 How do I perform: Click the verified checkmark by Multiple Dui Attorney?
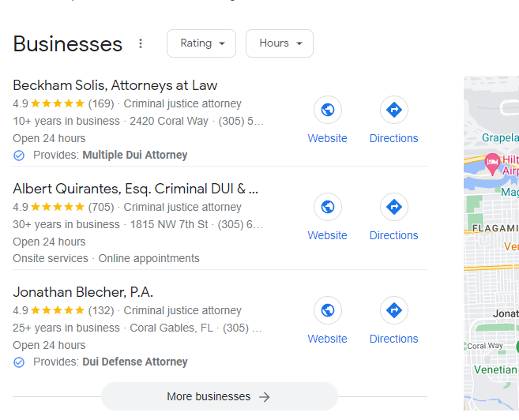click(19, 156)
